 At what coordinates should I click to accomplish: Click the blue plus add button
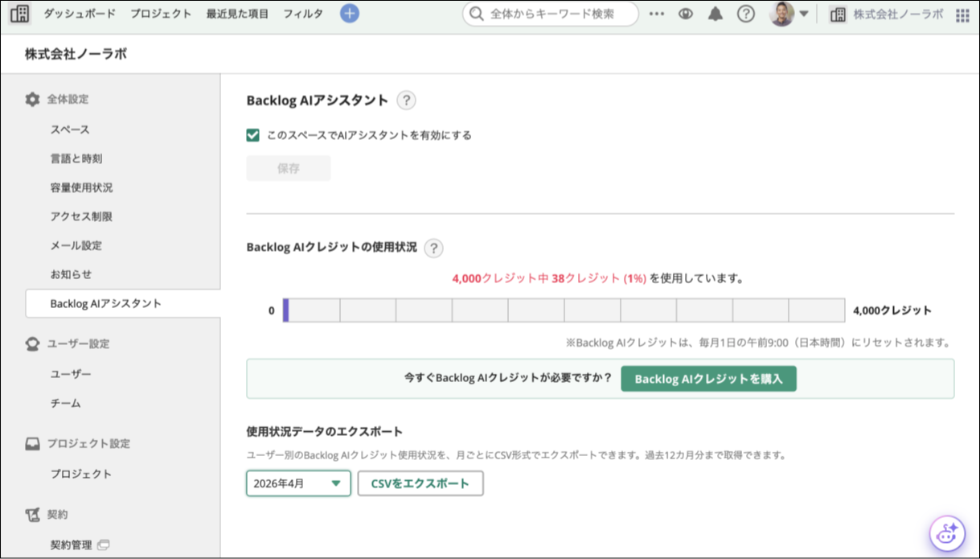[x=350, y=14]
